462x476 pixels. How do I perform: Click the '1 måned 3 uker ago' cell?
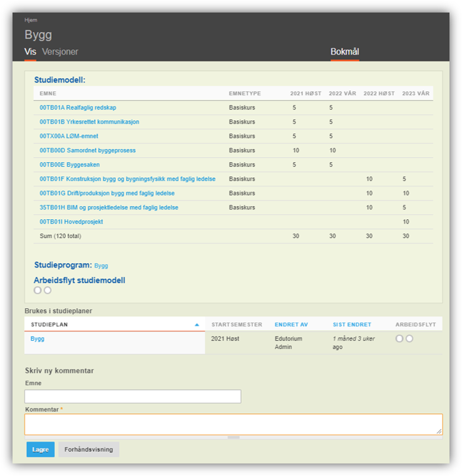354,343
